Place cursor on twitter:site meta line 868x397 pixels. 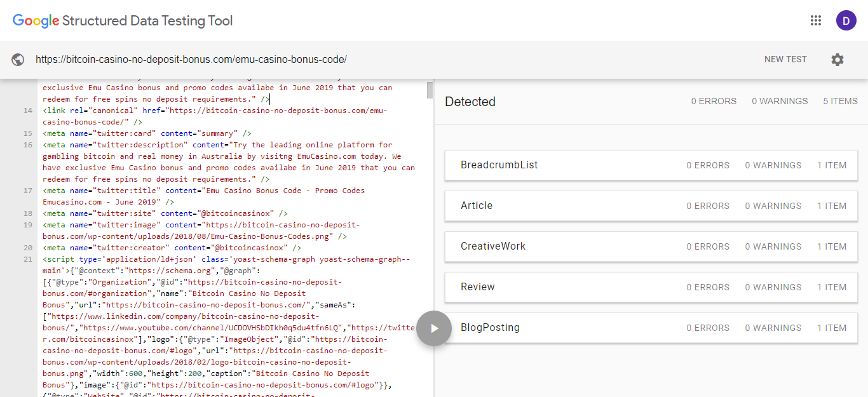165,213
